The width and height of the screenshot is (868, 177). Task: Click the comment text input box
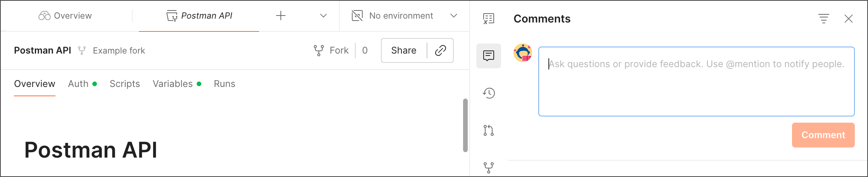(x=696, y=82)
